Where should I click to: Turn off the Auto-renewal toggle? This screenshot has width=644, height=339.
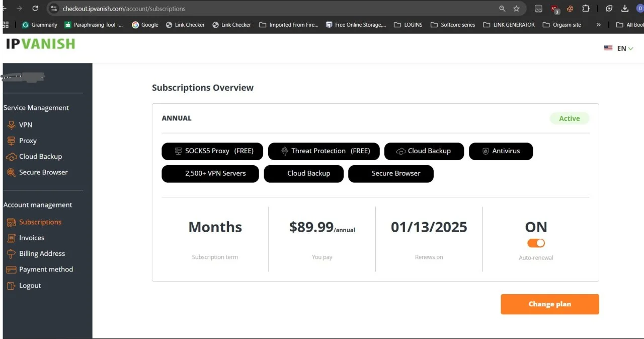coord(536,243)
